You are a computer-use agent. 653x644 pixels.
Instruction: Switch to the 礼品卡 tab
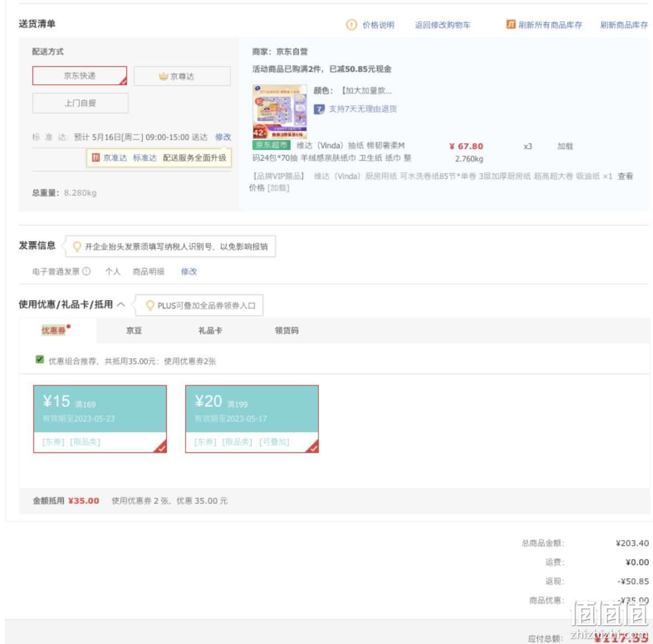point(210,331)
